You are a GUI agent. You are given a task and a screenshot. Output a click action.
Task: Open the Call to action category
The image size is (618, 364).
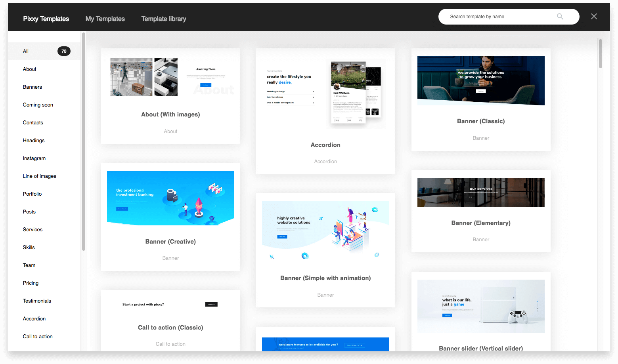click(x=38, y=337)
